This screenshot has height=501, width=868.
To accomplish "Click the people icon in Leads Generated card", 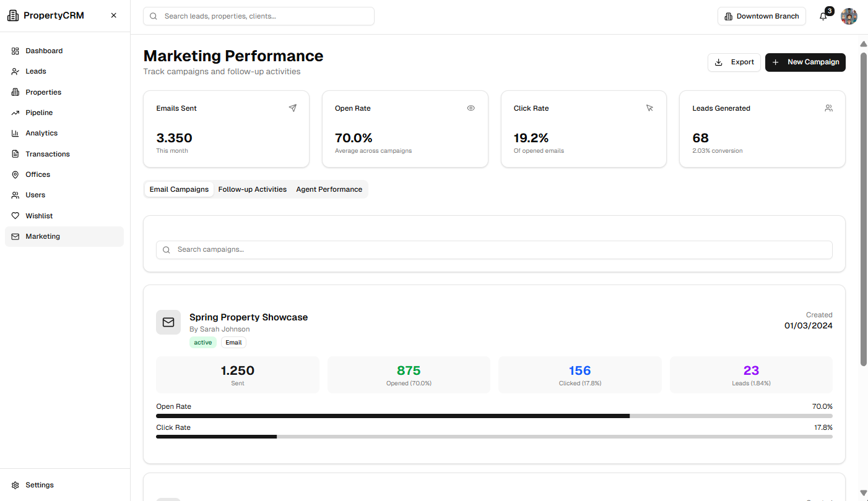I will coord(828,108).
